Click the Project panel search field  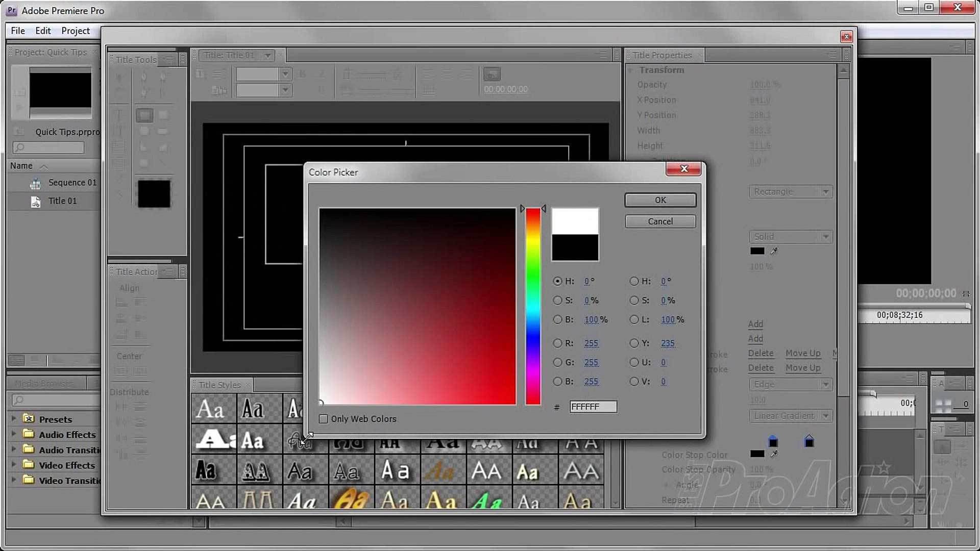pyautogui.click(x=48, y=147)
